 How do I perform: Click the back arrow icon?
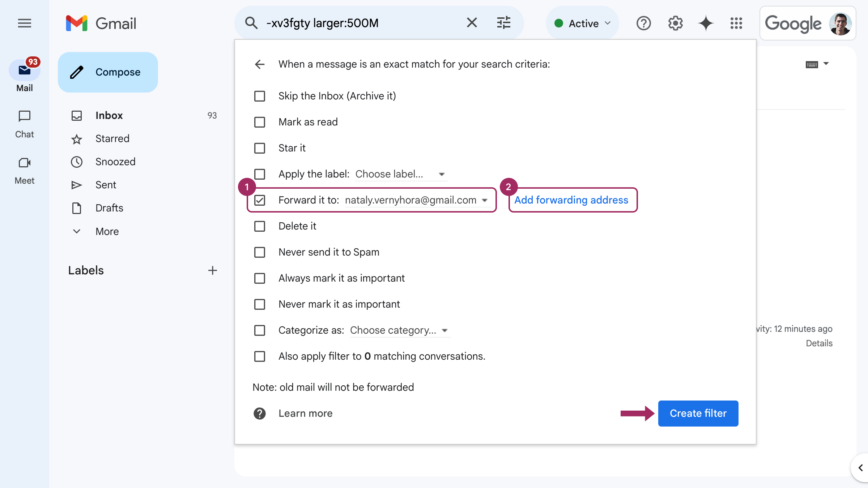pos(260,64)
